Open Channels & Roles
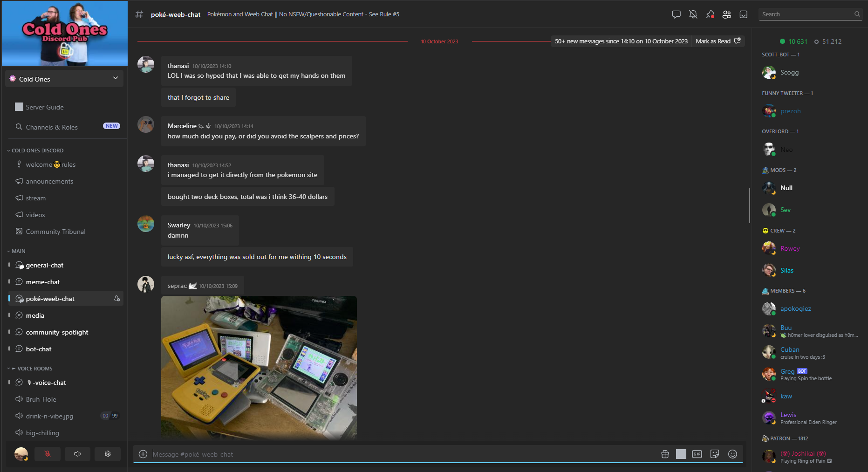The image size is (868, 472). (66, 127)
